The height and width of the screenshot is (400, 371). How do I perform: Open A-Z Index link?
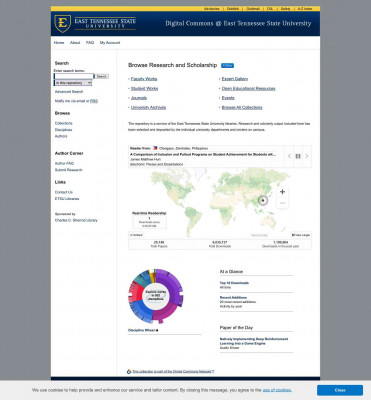point(305,9)
